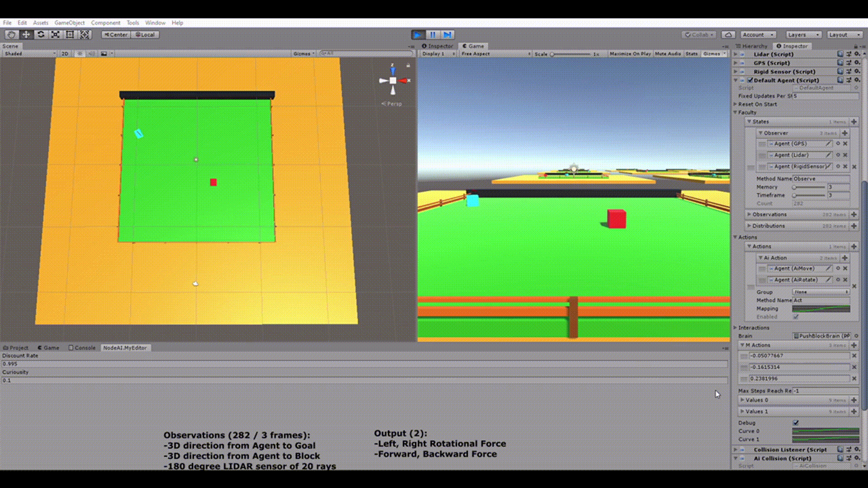Open the Layers dropdown
868x488 pixels.
pyautogui.click(x=803, y=35)
